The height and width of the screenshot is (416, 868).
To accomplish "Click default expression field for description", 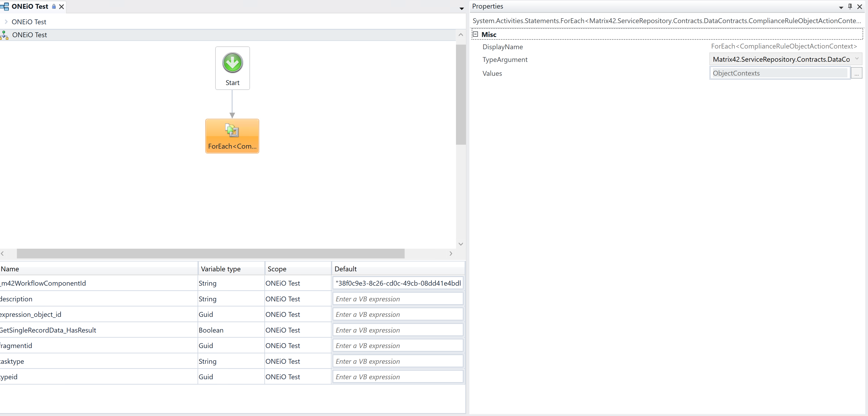I will pyautogui.click(x=398, y=299).
